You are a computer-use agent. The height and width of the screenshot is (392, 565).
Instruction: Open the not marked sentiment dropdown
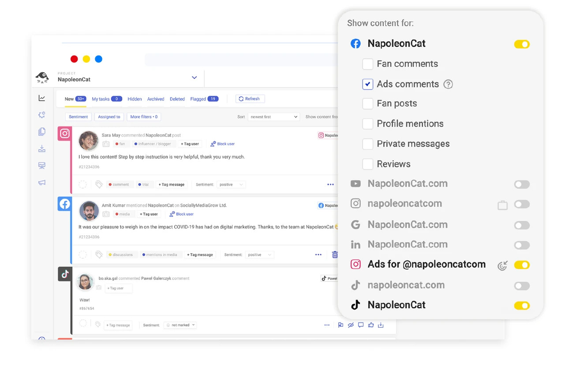pos(180,325)
